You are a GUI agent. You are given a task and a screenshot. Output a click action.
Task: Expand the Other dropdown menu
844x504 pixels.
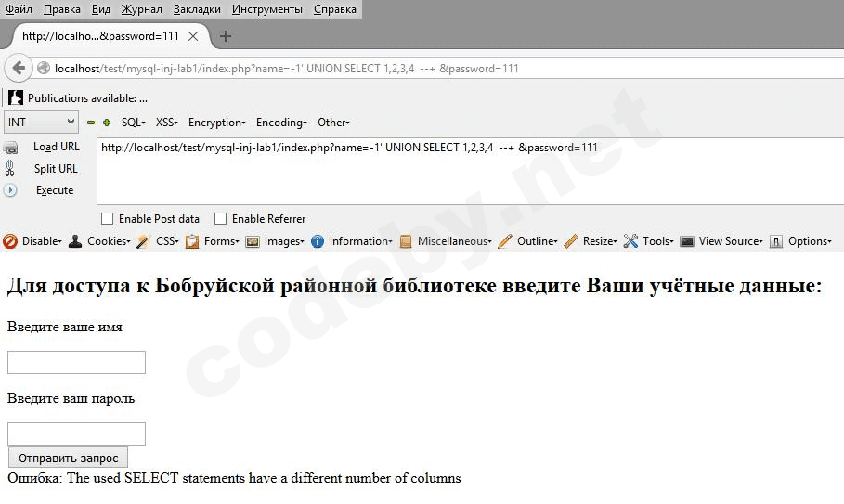333,123
